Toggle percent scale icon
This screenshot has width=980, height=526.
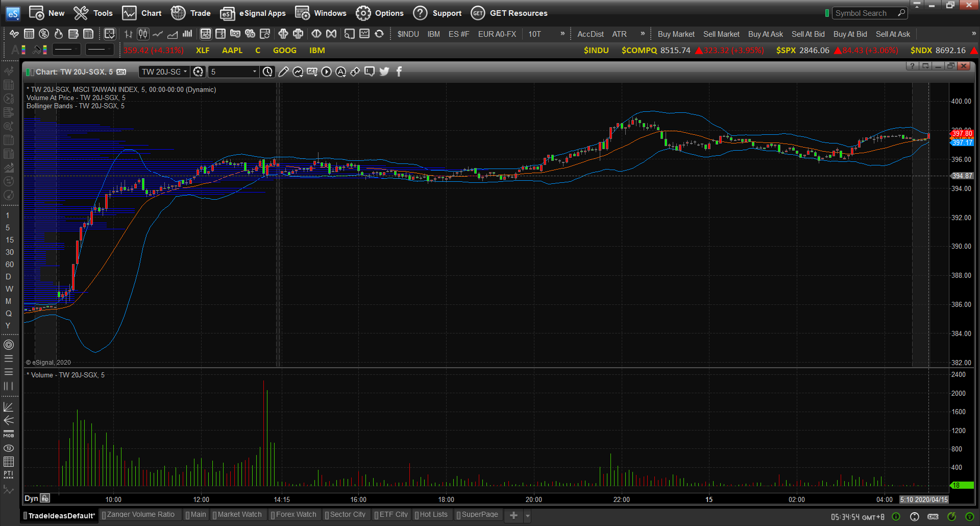(250, 34)
